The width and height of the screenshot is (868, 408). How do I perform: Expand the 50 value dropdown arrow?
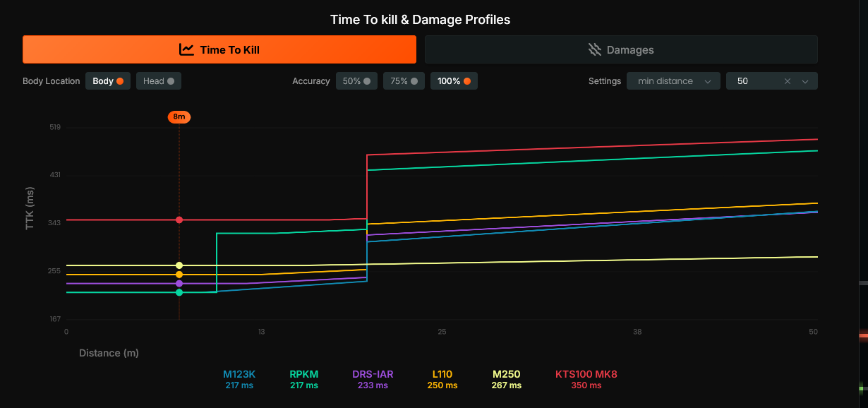tap(805, 81)
